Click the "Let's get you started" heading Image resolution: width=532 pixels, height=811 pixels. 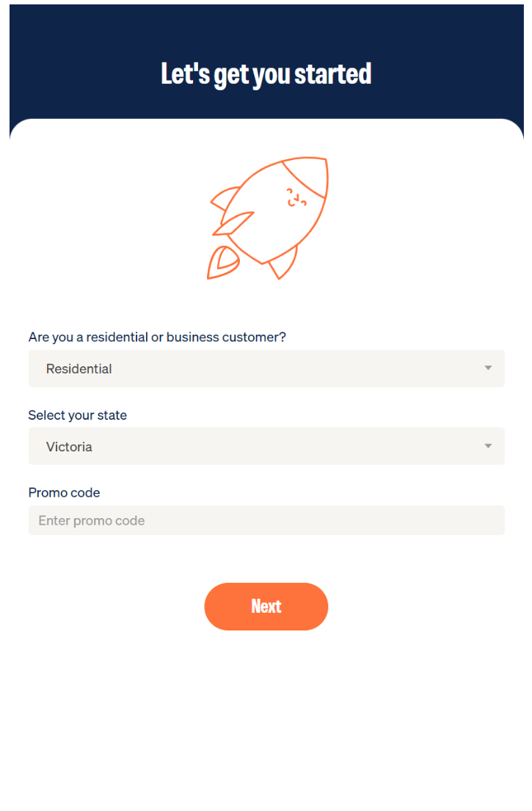pyautogui.click(x=266, y=74)
